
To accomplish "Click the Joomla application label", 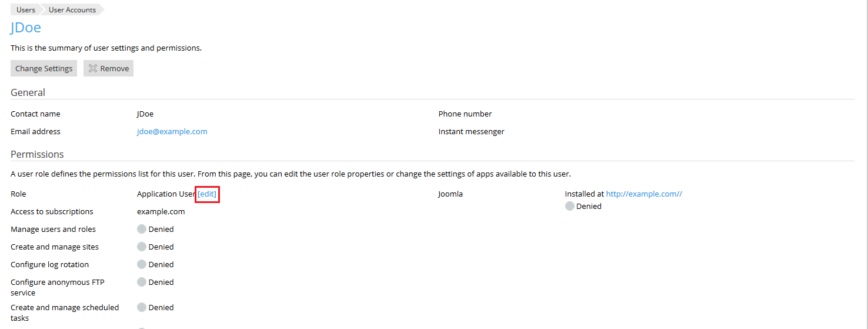I will (450, 194).
